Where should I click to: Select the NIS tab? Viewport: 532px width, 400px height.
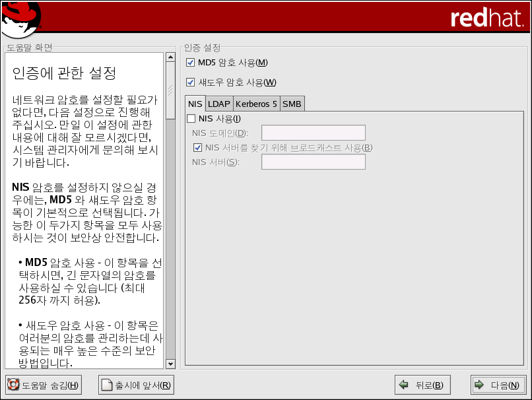tap(195, 104)
